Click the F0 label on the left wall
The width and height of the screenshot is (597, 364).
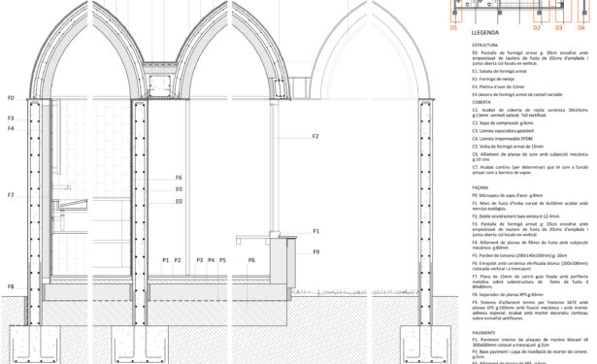click(11, 98)
